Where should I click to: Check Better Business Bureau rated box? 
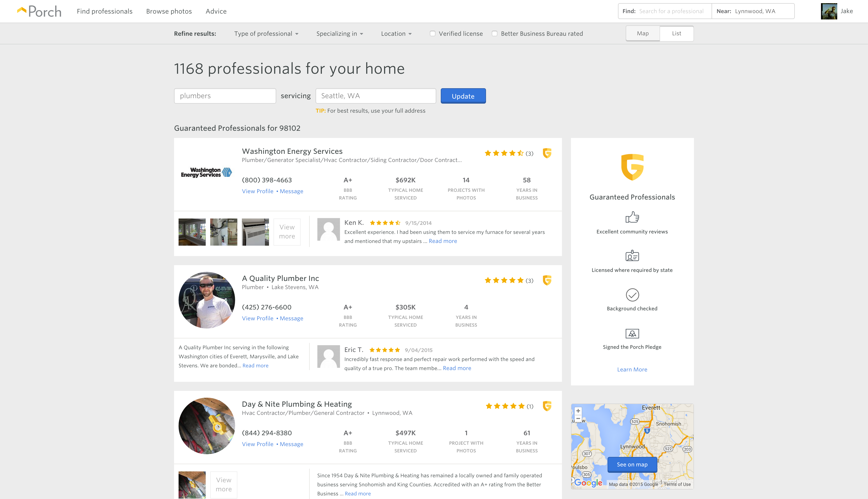[494, 33]
